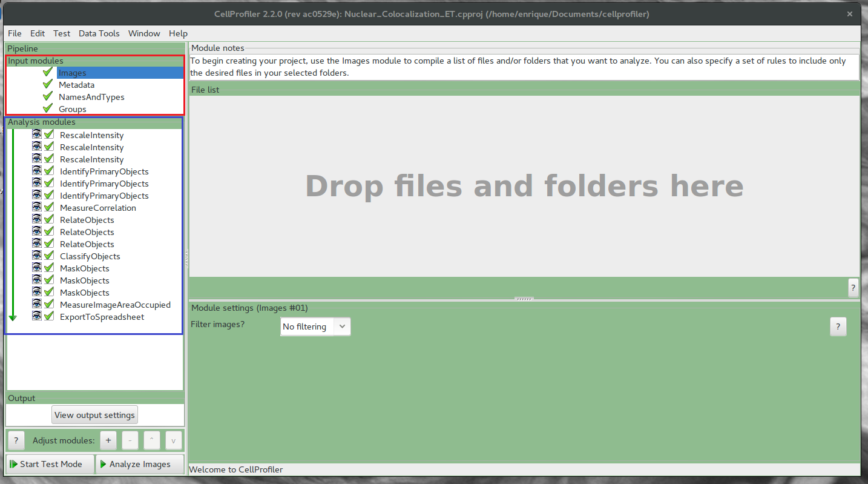The height and width of the screenshot is (484, 868).
Task: Click Analyze Images button
Action: [x=140, y=464]
